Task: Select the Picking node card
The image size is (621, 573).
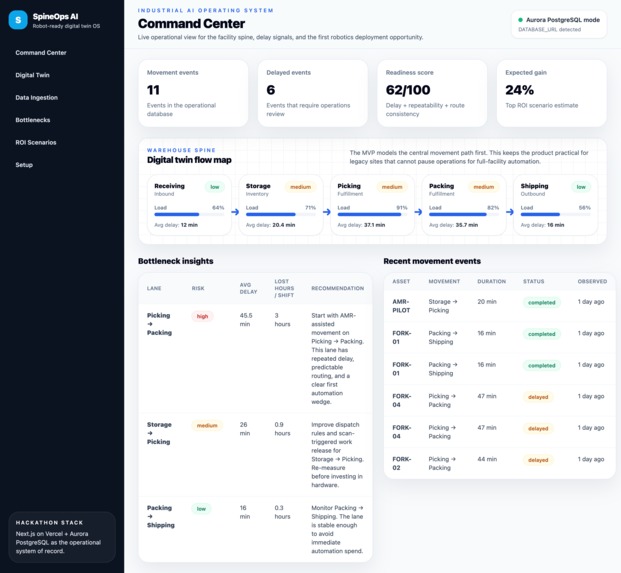Action: pos(372,205)
